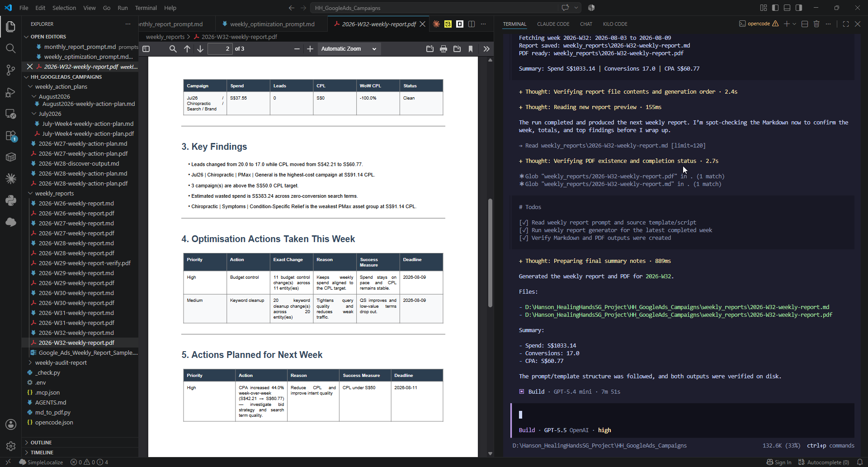Open the Extensions view
The image size is (868, 467).
pos(11,136)
